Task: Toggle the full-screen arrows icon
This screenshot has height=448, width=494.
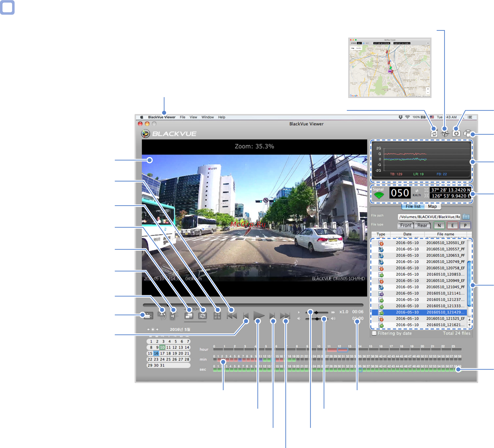Action: coord(217,316)
